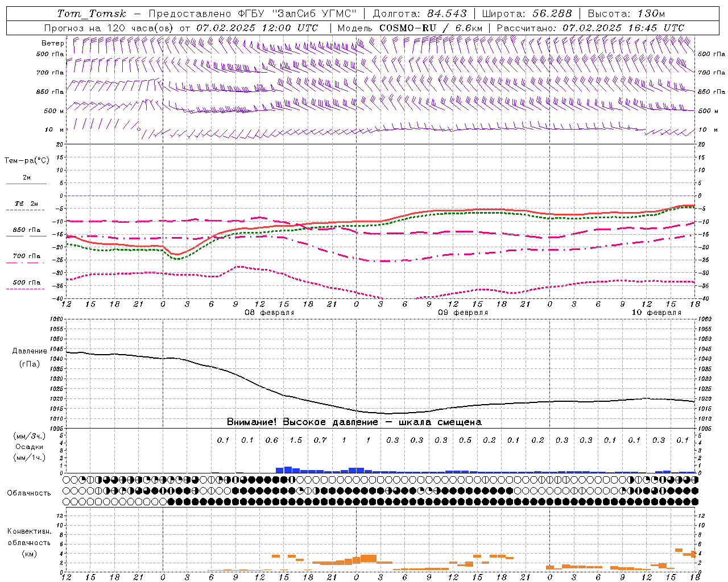Click the "10 февраля" date label
Image resolution: width=728 pixels, height=582 pixels.
tap(656, 313)
